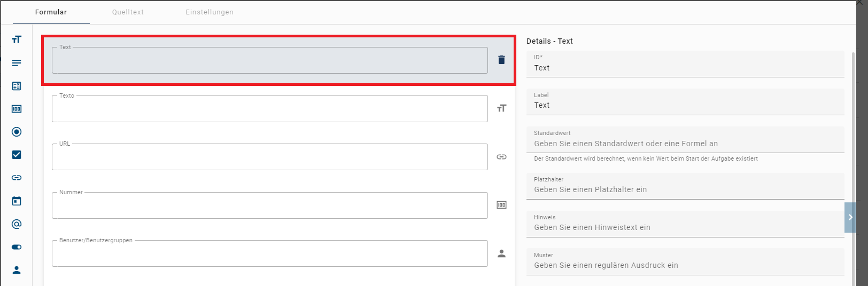This screenshot has height=286, width=868.
Task: Pick the checkbox element in the palette
Action: tap(17, 155)
